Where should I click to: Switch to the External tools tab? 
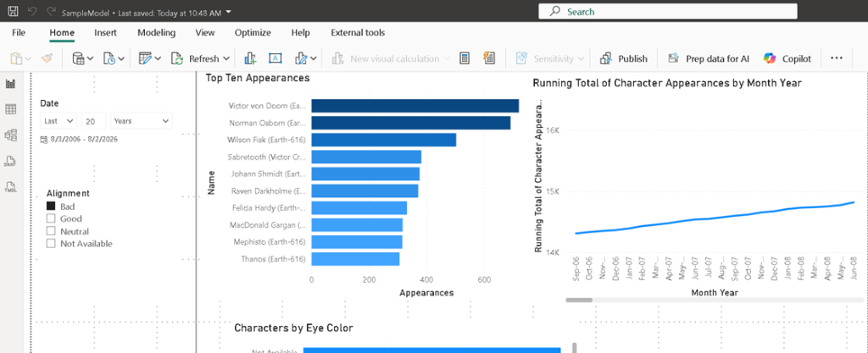tap(358, 33)
